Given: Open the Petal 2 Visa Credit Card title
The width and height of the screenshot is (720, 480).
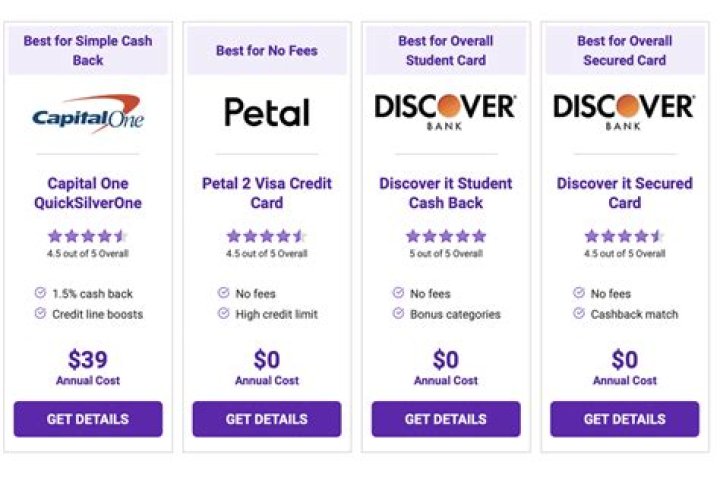Looking at the screenshot, I should coord(266,193).
